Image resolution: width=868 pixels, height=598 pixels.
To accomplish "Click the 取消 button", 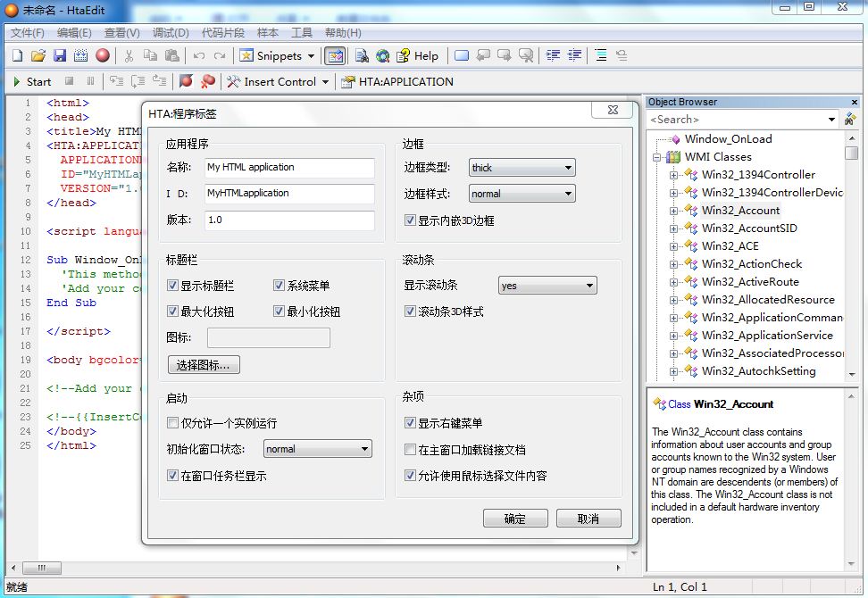I will pyautogui.click(x=588, y=519).
